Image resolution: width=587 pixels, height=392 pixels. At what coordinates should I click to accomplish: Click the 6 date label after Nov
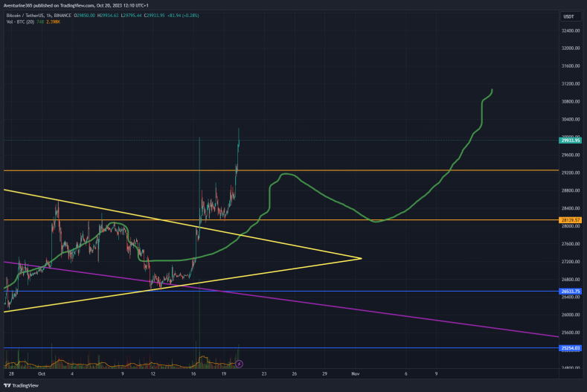pyautogui.click(x=405, y=373)
